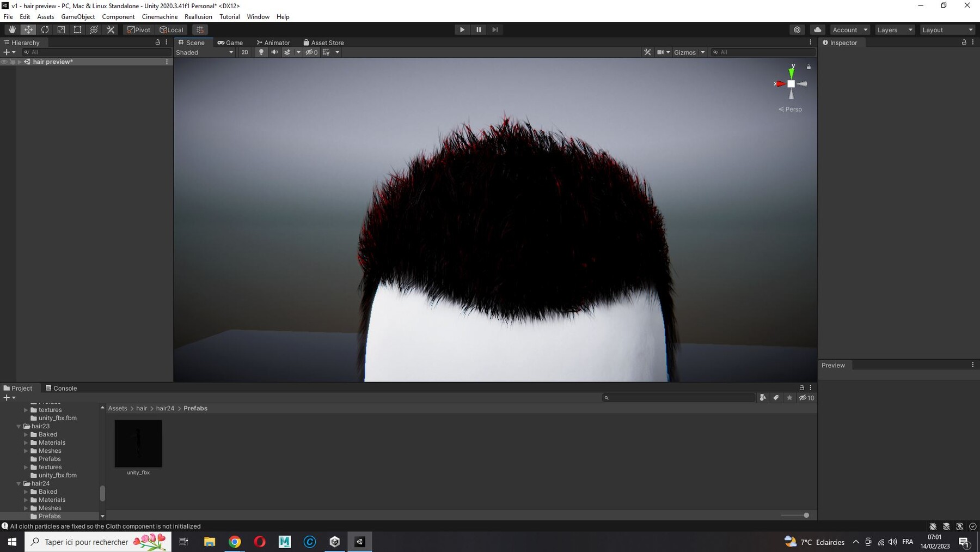Select the Hand tool

click(x=12, y=30)
